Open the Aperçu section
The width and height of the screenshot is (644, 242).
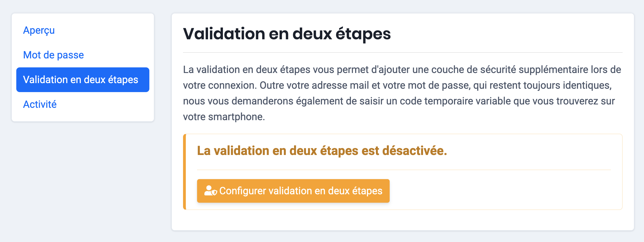pyautogui.click(x=39, y=30)
